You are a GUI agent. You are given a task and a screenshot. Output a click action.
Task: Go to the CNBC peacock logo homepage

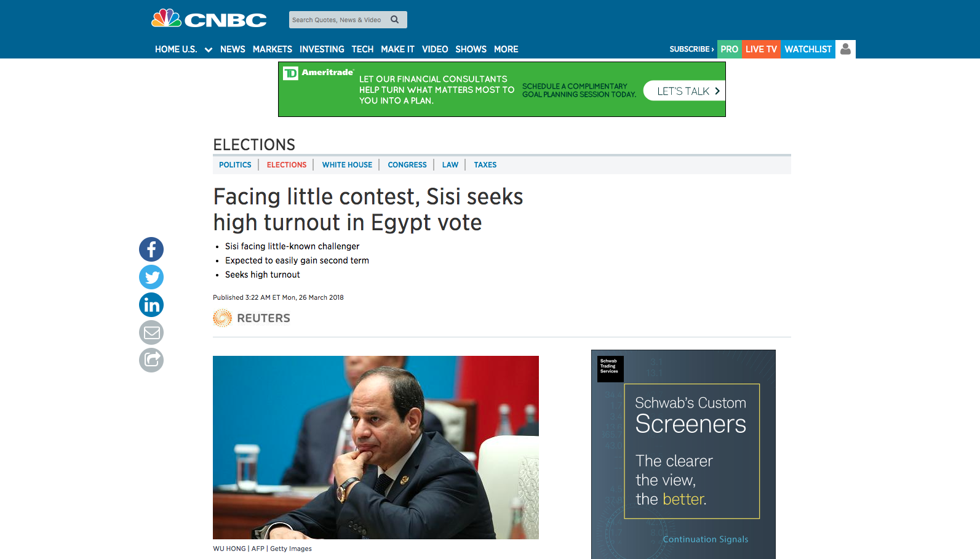209,19
